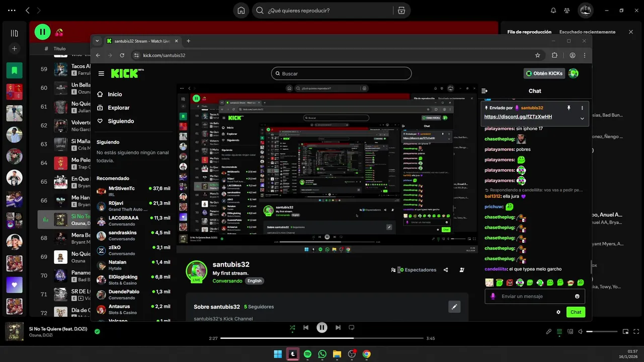Toggle Spotify library sidebar
This screenshot has width=644, height=362.
click(x=14, y=33)
